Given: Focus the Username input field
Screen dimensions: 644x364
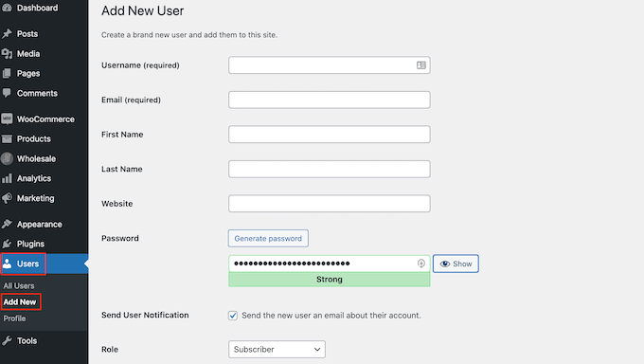Looking at the screenshot, I should [330, 65].
